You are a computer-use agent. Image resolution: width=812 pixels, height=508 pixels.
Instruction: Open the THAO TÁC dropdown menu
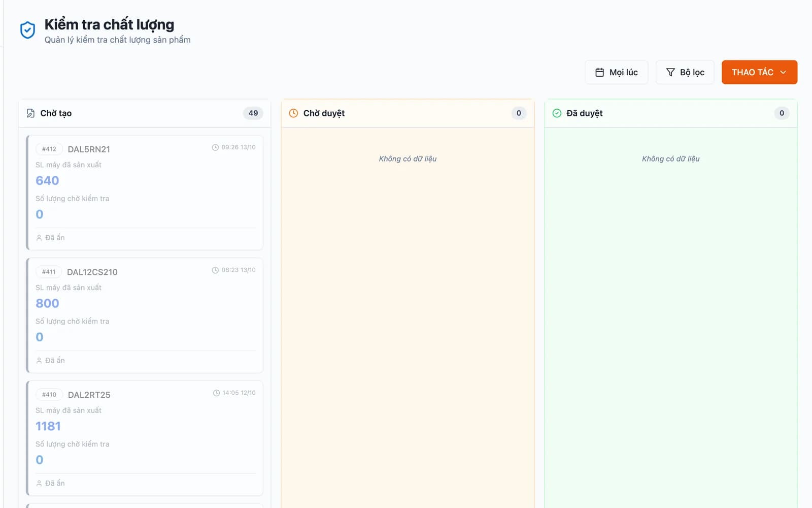tap(759, 72)
